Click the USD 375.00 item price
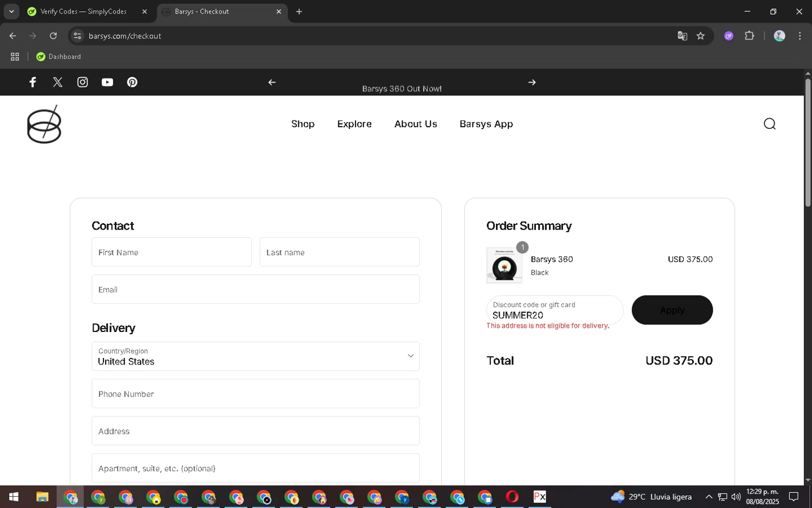 coord(690,259)
